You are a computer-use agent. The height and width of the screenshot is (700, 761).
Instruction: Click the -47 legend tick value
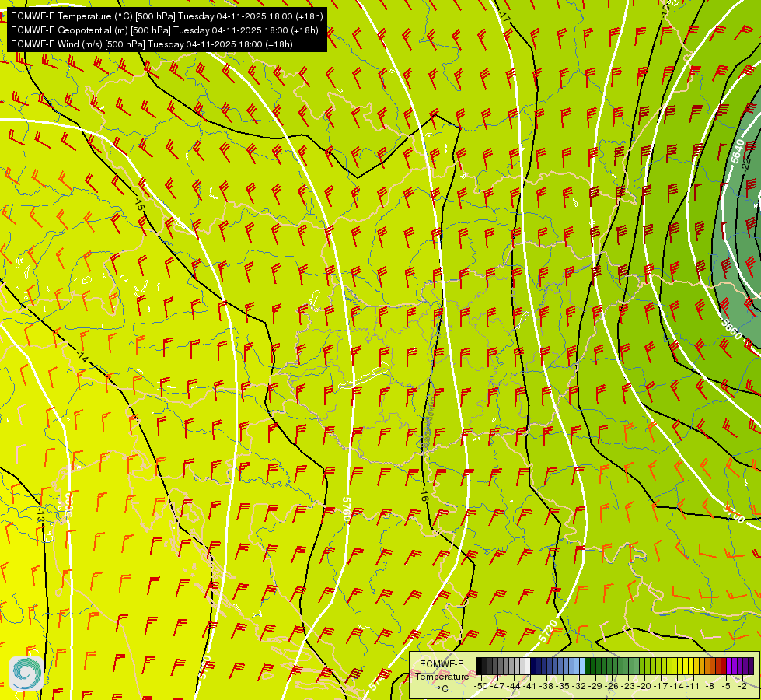[x=497, y=687]
